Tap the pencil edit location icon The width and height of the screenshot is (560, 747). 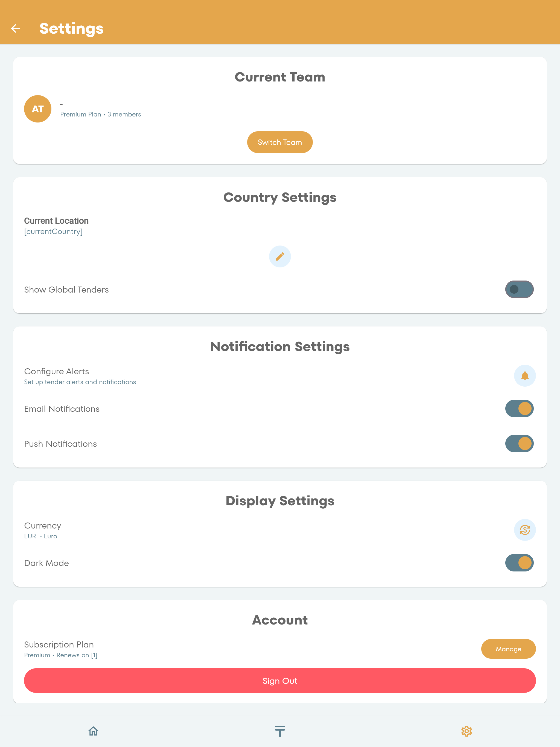[x=280, y=256]
